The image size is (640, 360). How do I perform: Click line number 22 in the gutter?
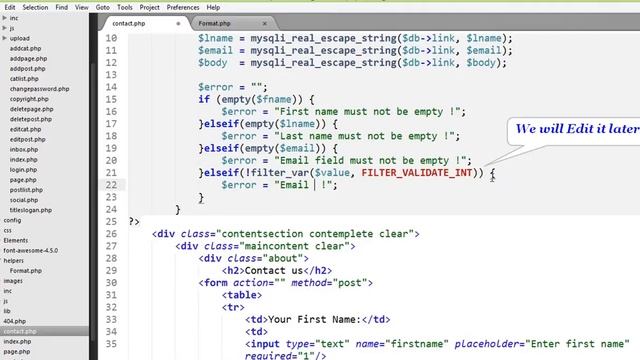coord(111,185)
